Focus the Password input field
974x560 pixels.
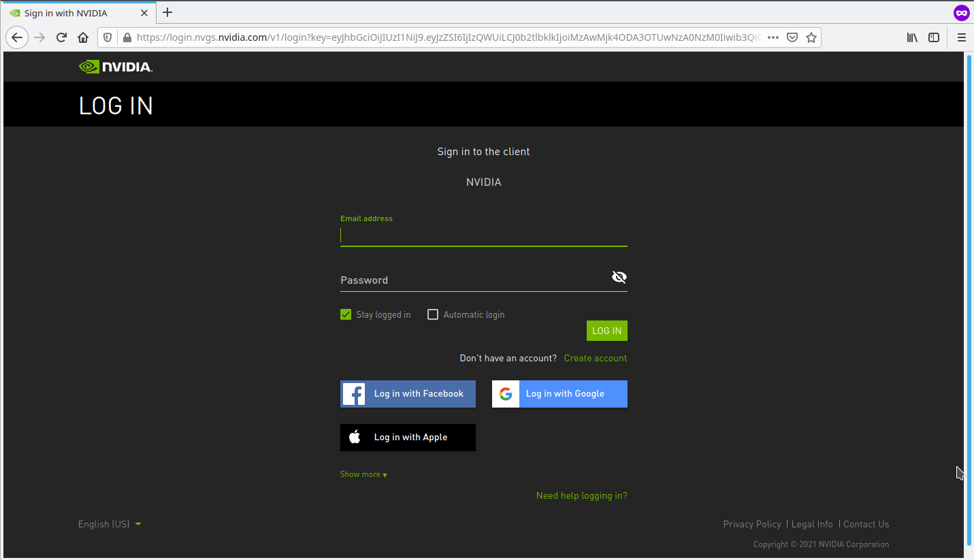[473, 280]
